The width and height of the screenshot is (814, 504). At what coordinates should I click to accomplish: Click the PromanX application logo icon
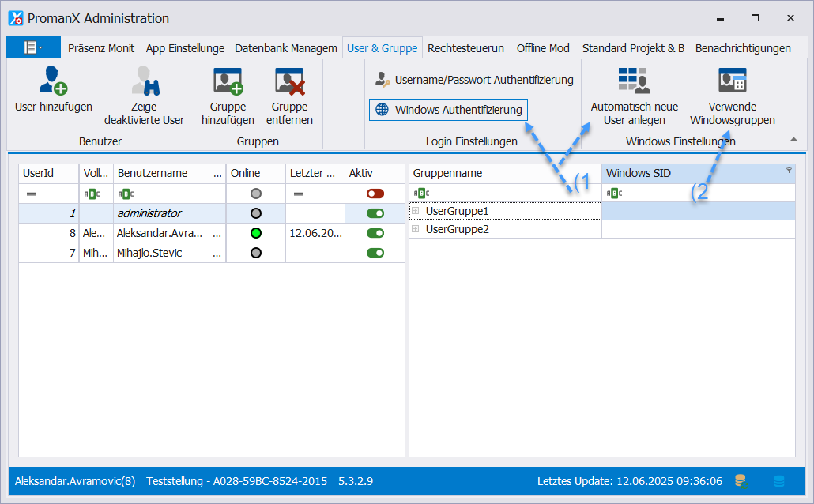(16, 18)
